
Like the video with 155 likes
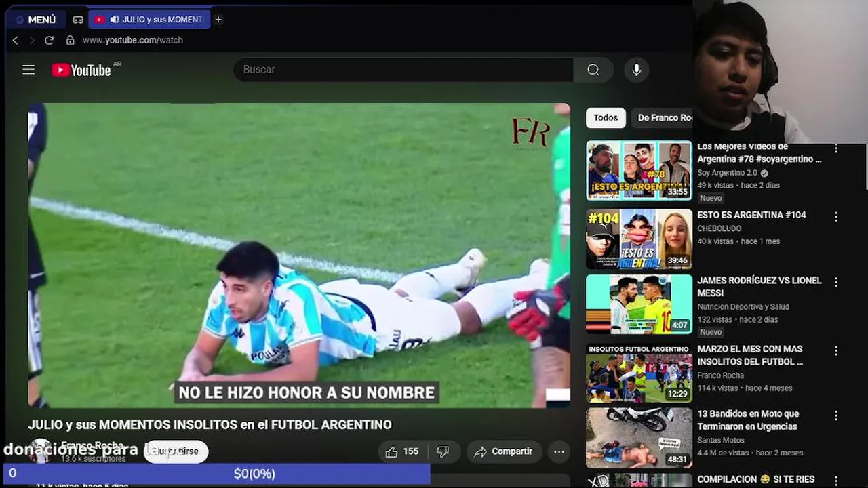(402, 451)
